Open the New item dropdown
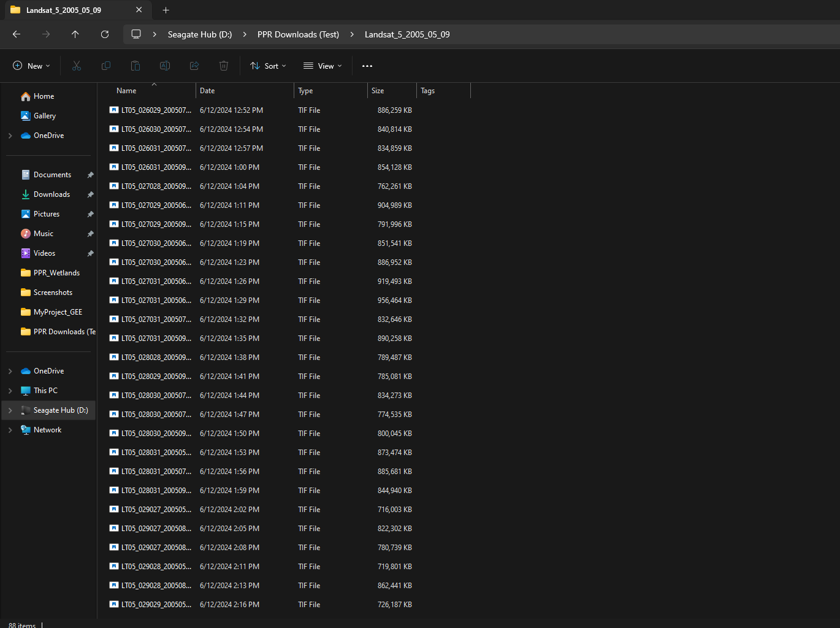840x628 pixels. coord(31,66)
